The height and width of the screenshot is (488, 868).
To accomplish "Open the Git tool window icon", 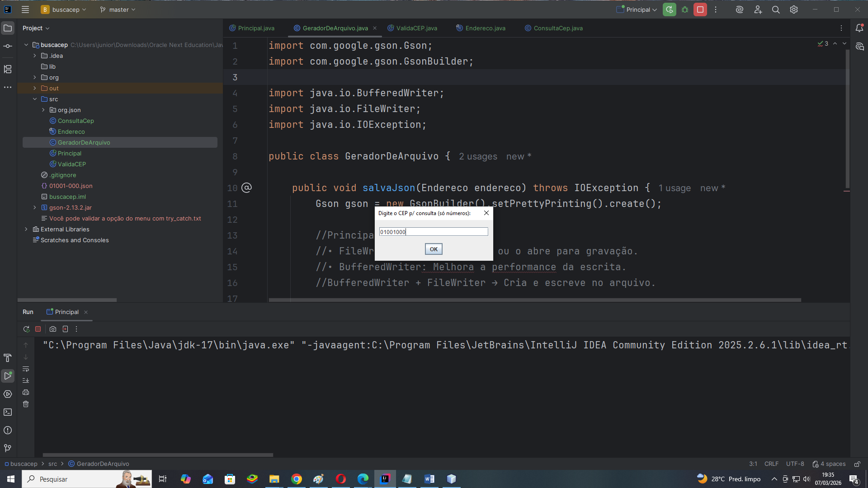I will point(8,448).
